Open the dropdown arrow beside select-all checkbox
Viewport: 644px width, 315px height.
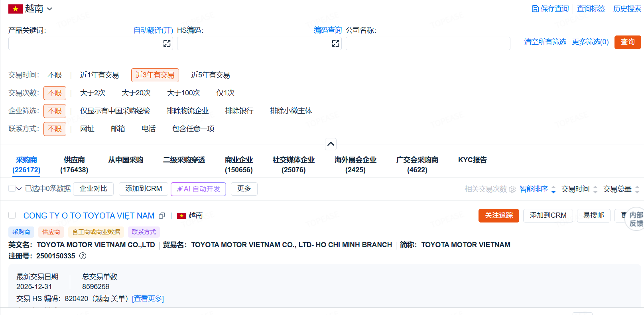click(19, 189)
